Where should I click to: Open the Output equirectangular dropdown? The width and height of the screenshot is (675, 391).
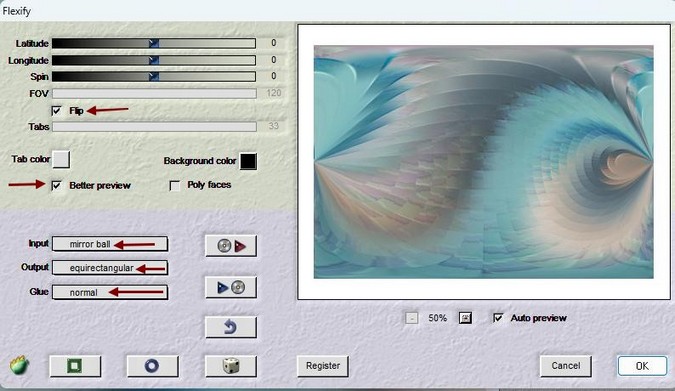pyautogui.click(x=110, y=268)
